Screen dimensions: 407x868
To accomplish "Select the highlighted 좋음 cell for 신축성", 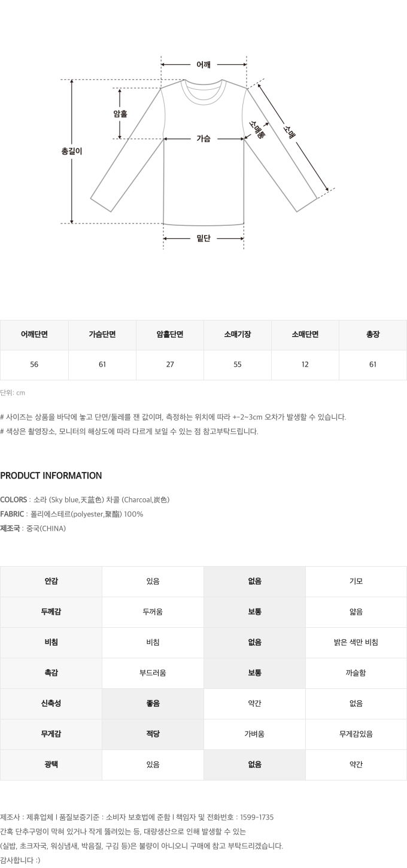I will pyautogui.click(x=153, y=704).
